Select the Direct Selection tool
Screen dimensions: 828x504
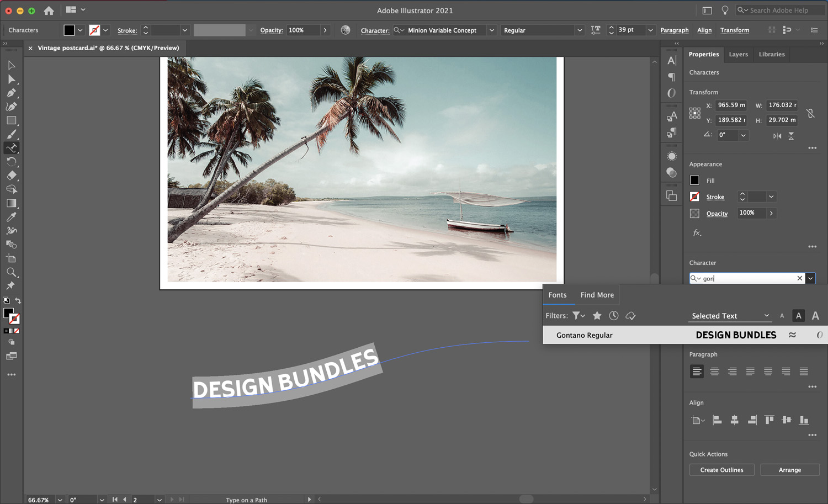point(11,79)
